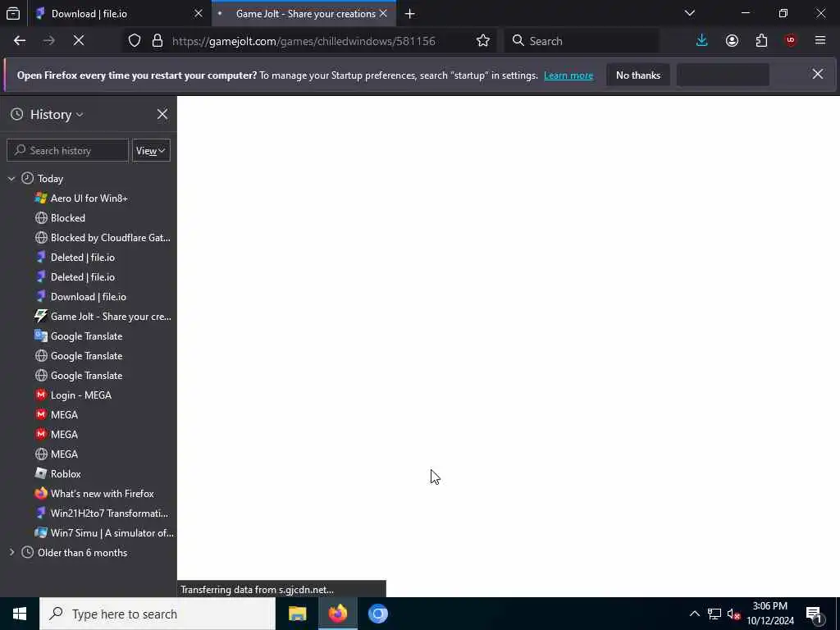Switch to the Download | file.io tab
840x630 pixels.
pos(121,13)
